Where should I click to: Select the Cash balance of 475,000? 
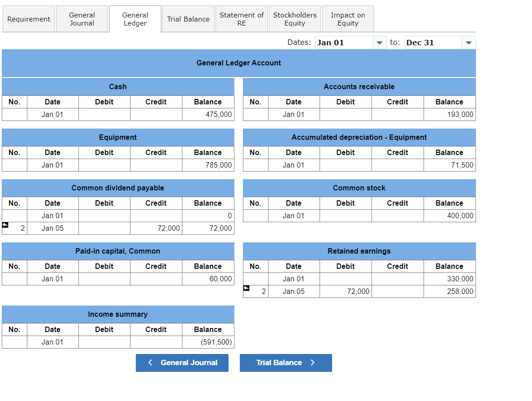coord(208,114)
